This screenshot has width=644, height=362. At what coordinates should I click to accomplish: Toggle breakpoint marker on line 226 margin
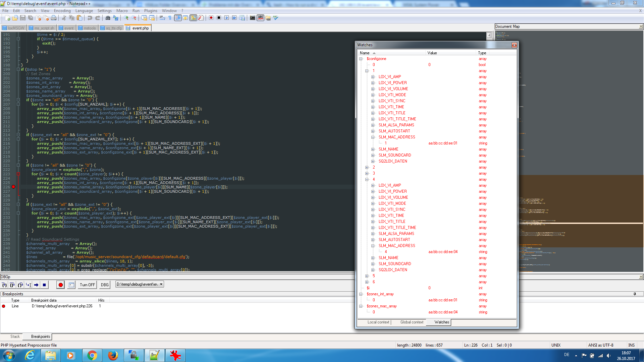click(x=13, y=187)
